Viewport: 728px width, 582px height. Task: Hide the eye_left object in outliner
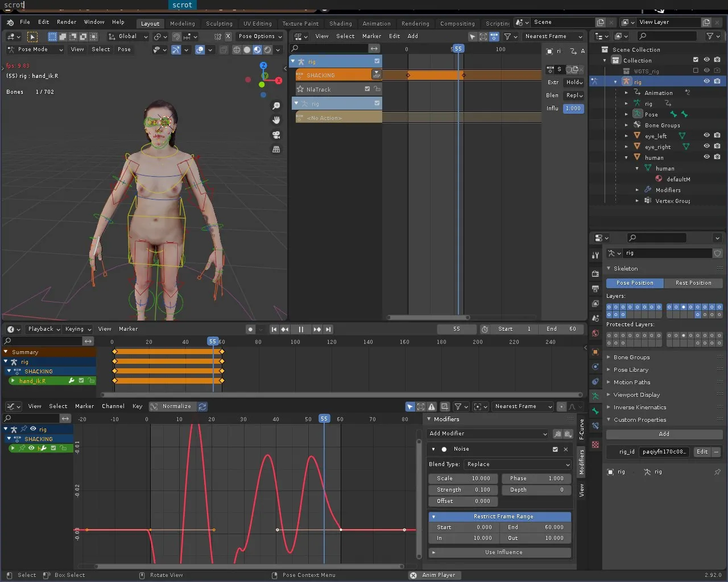[706, 136]
